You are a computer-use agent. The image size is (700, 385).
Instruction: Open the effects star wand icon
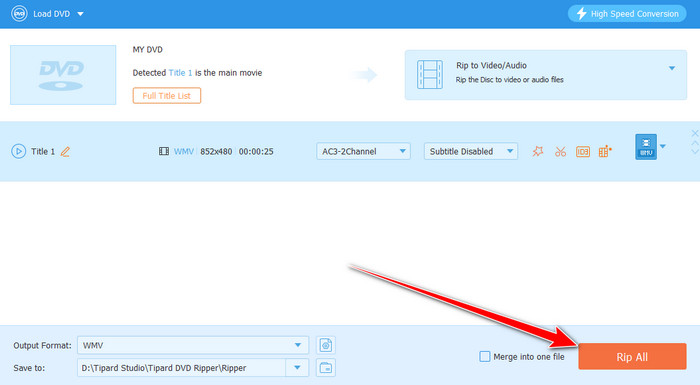click(x=538, y=151)
